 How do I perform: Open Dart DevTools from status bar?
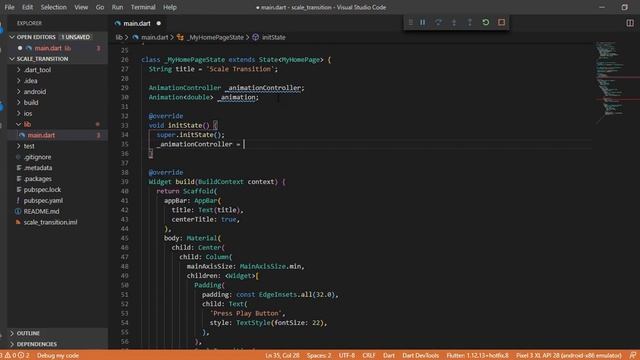pos(420,356)
